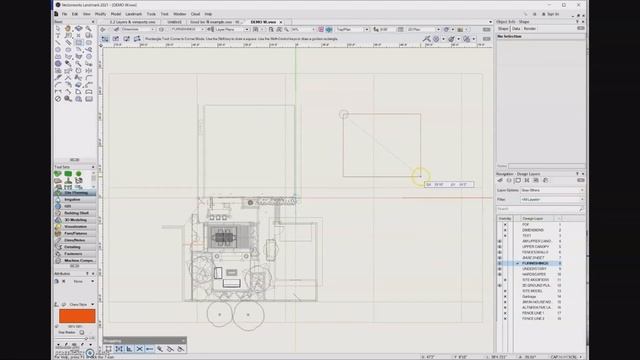Image resolution: width=640 pixels, height=360 pixels.
Task: Select the Line tool in Basic palette
Action: [58, 43]
